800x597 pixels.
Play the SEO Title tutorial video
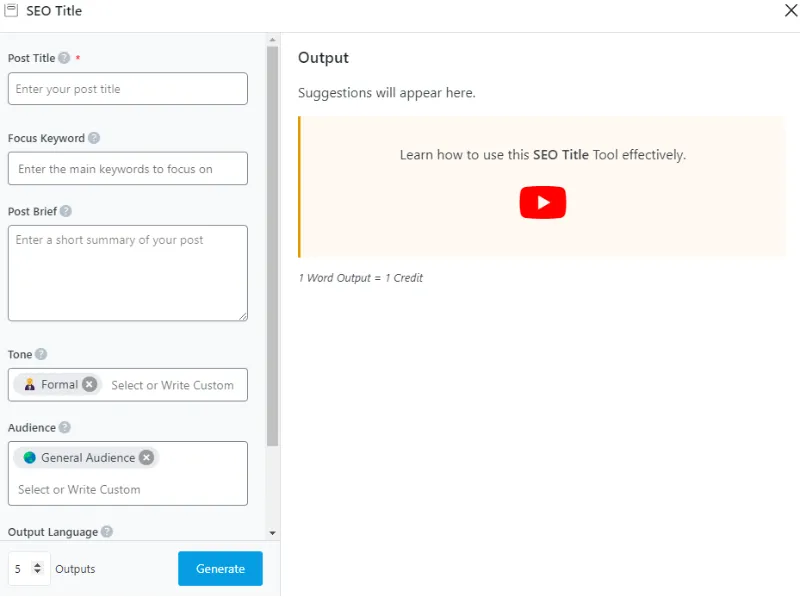pos(542,203)
